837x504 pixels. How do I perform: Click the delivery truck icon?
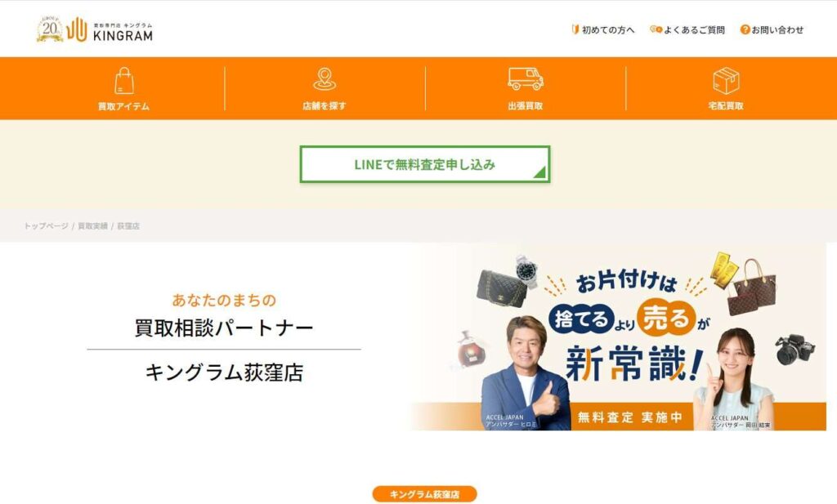526,79
